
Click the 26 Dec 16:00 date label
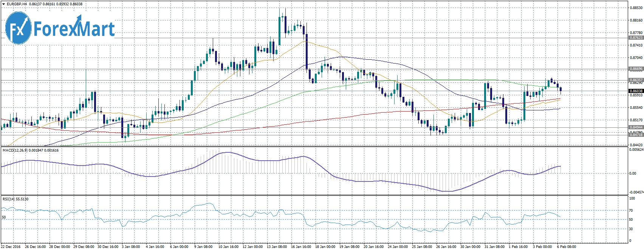click(36, 247)
